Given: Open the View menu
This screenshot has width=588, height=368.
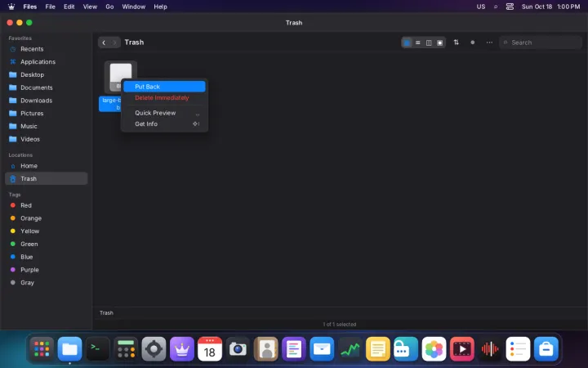Looking at the screenshot, I should [x=90, y=7].
